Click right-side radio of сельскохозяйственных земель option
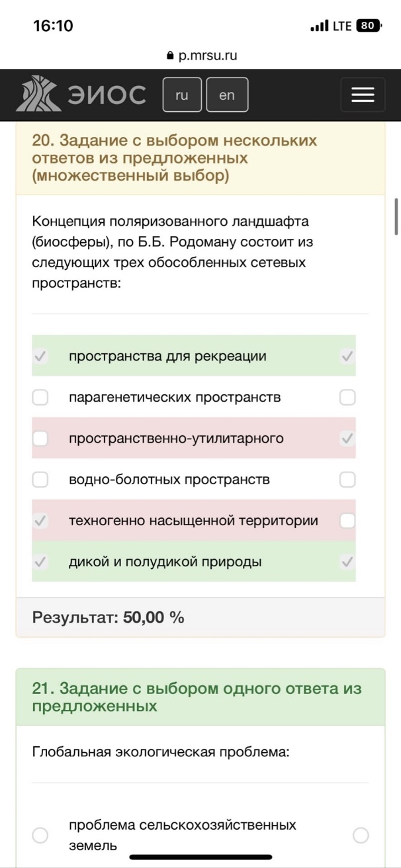The image size is (401, 868). pos(361,836)
